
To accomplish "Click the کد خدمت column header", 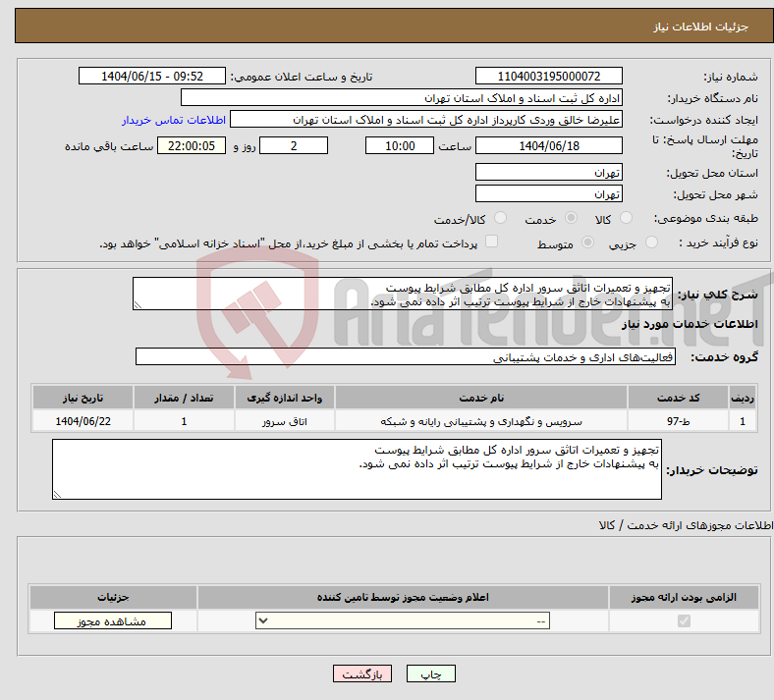I will pos(679,398).
